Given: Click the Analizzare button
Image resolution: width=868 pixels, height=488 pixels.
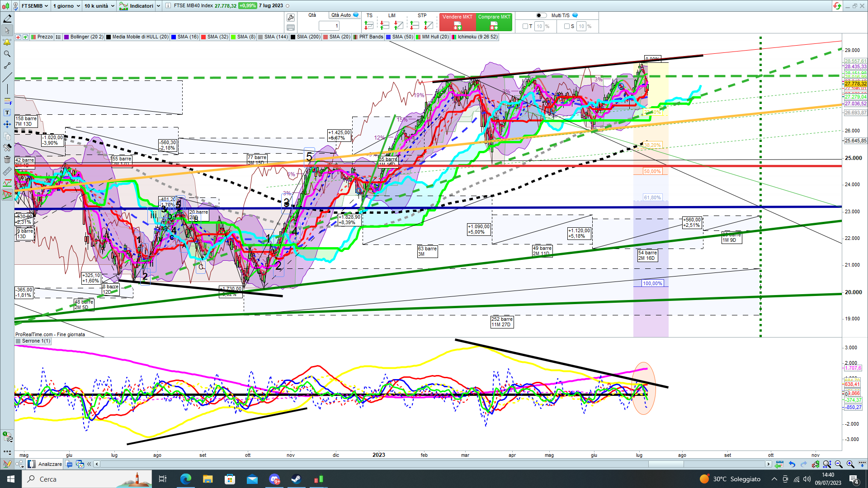Looking at the screenshot, I should coord(45,464).
